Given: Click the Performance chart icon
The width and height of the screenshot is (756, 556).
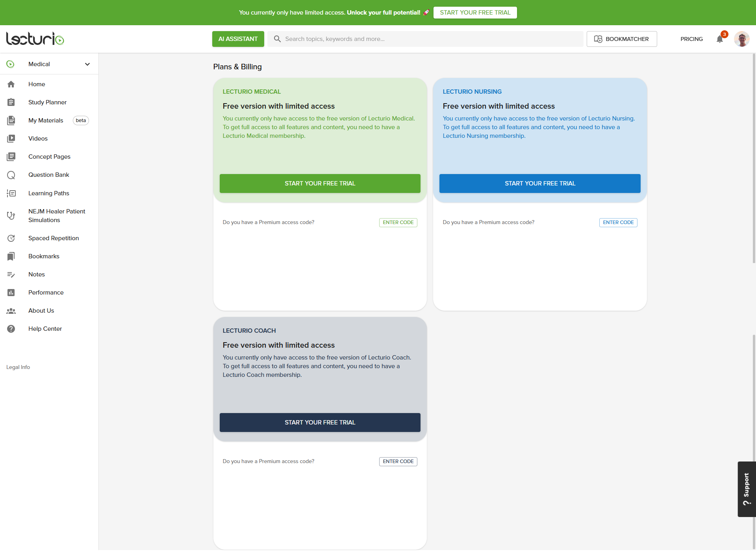Looking at the screenshot, I should (11, 293).
